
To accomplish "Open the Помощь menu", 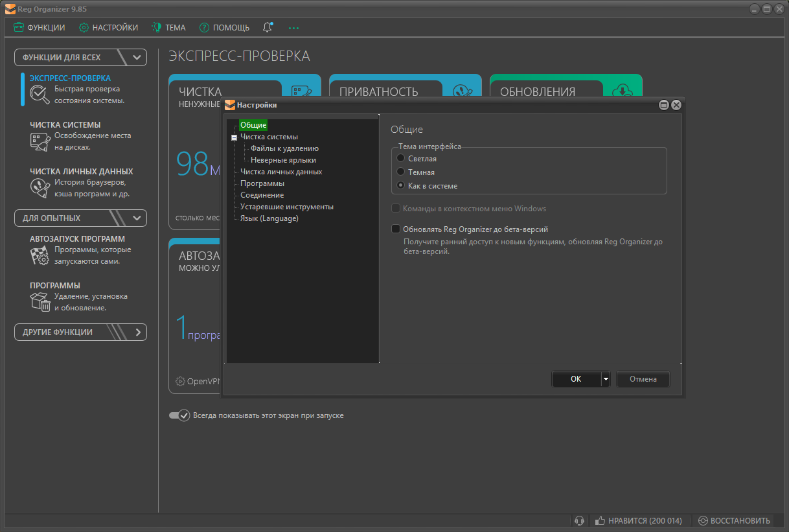I will (224, 28).
